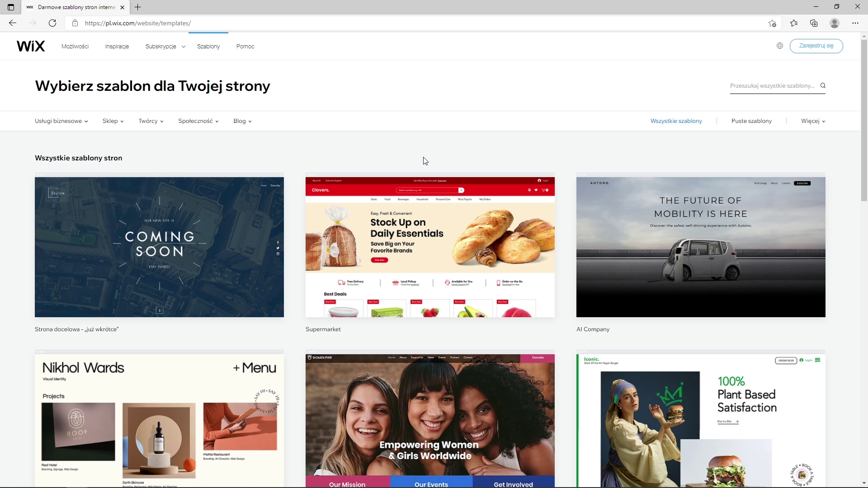868x488 pixels.
Task: Go back with the browser back arrow
Action: click(13, 23)
